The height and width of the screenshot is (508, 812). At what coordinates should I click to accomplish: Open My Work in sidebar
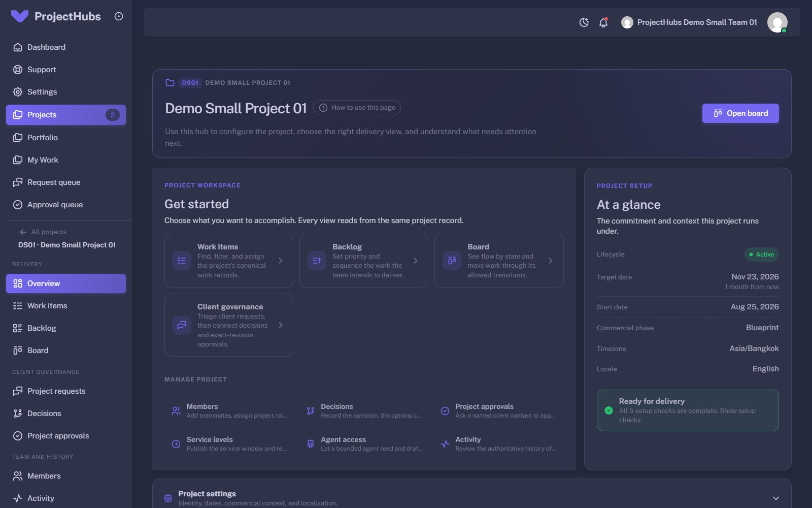66,160
